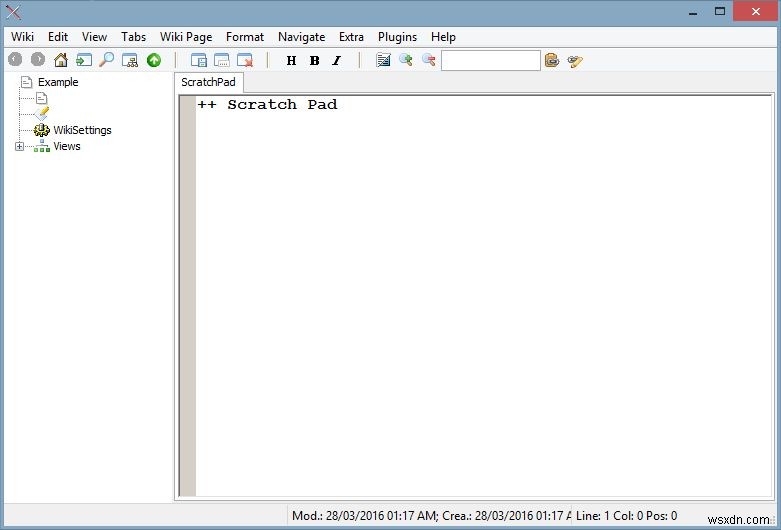This screenshot has height=530, width=781.
Task: Open the Navigate menu
Action: tap(301, 37)
